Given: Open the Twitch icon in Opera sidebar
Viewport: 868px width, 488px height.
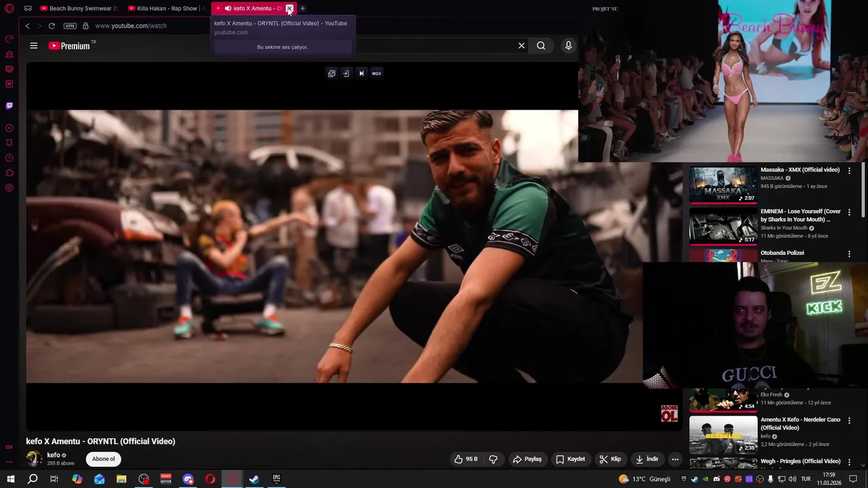Looking at the screenshot, I should tap(9, 106).
